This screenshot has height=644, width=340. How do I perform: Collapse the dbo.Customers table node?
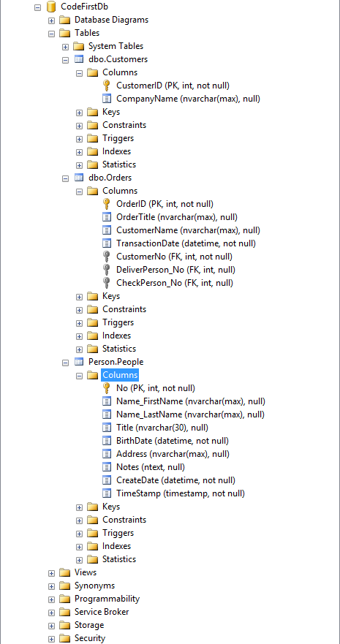(x=65, y=59)
